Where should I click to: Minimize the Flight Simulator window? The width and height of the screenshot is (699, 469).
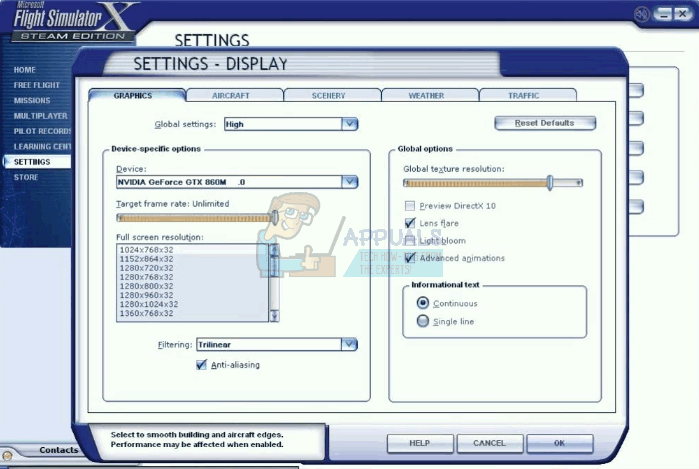663,14
